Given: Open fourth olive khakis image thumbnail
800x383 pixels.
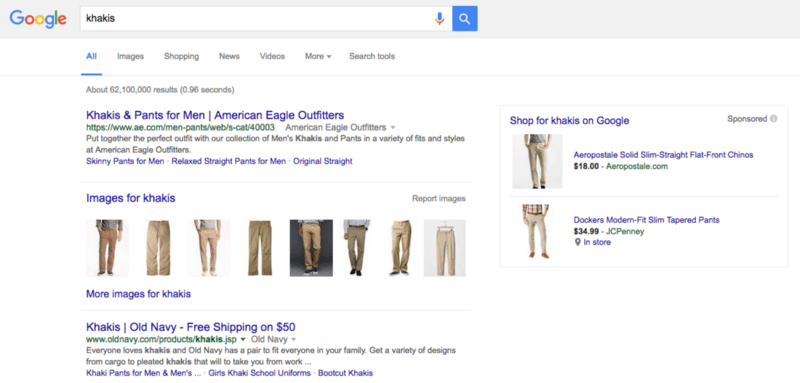Looking at the screenshot, I should (x=260, y=248).
